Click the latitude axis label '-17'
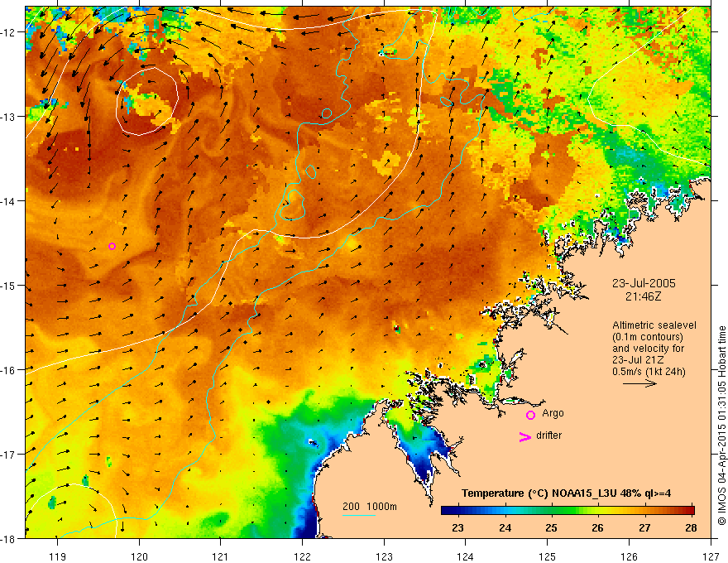 [x=9, y=455]
